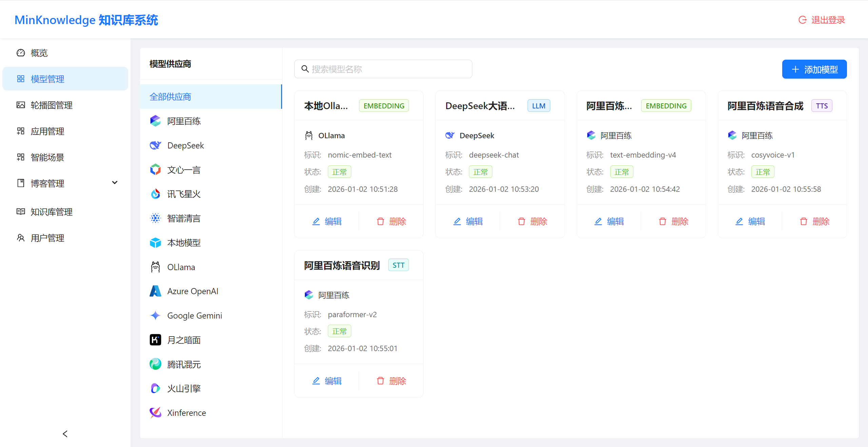Screen dimensions: 868x447
Task: Delete the 阿里百炼语音合成 TTS model
Action: point(814,221)
